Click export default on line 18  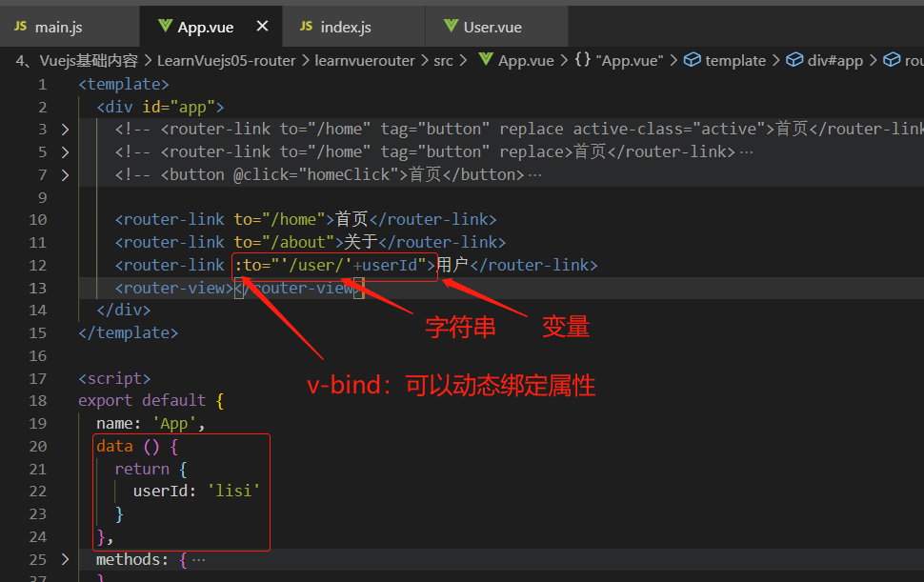point(142,401)
